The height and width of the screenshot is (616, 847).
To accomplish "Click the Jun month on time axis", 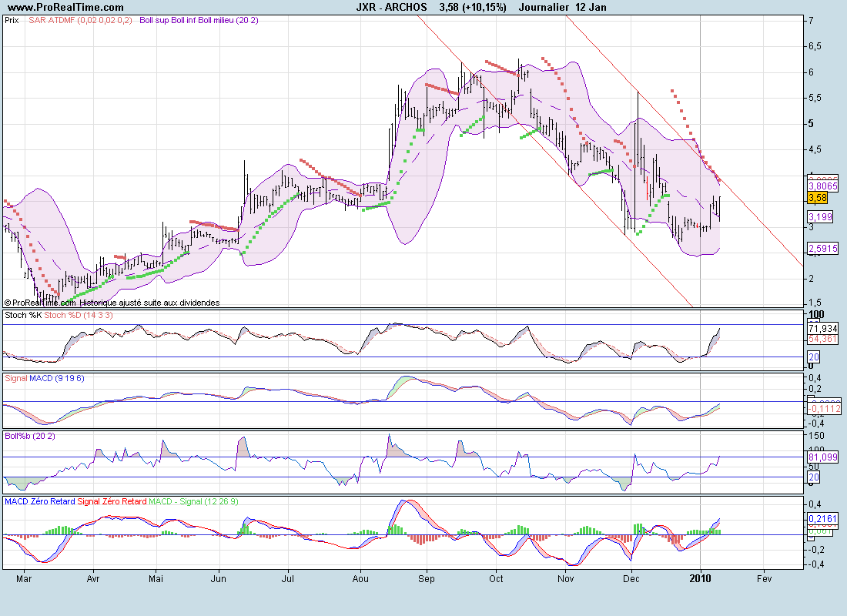I will pos(218,579).
